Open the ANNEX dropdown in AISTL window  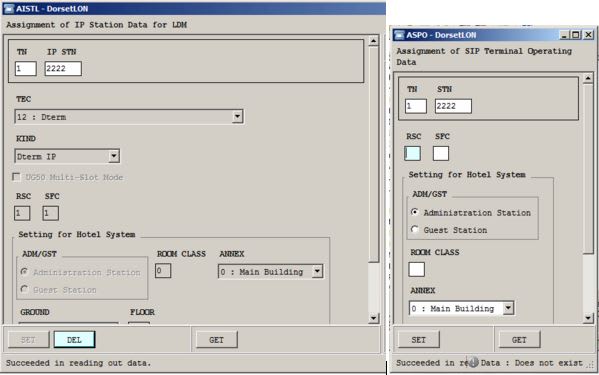pyautogui.click(x=317, y=272)
